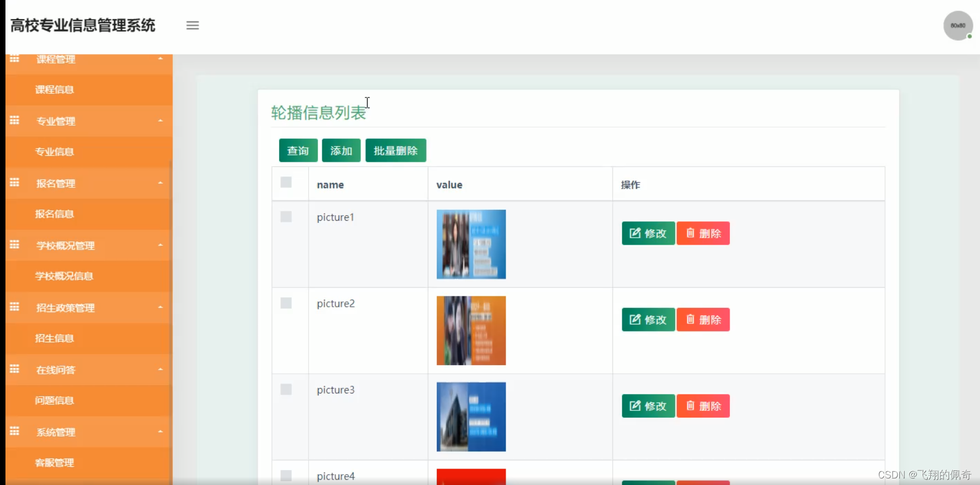
Task: Click the grid icon beside 专业管理
Action: (x=15, y=120)
